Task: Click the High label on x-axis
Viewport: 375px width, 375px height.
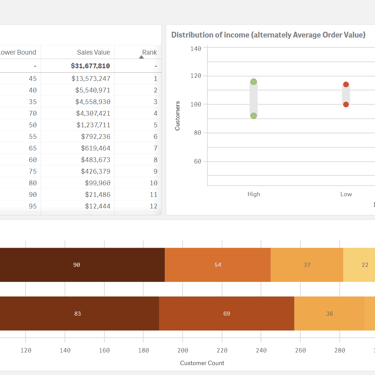Action: tap(254, 194)
